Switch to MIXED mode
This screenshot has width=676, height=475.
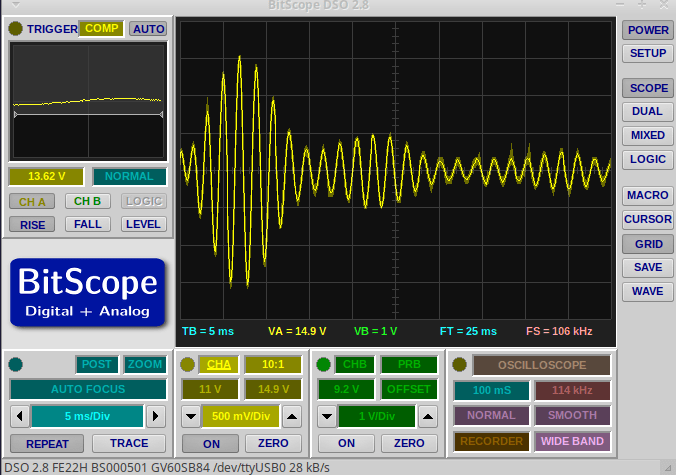pos(648,135)
